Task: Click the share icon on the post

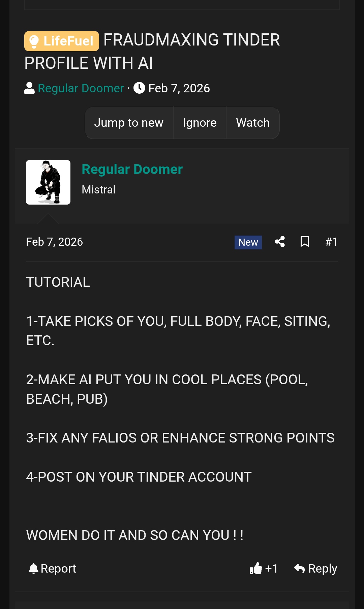Action: 280,242
